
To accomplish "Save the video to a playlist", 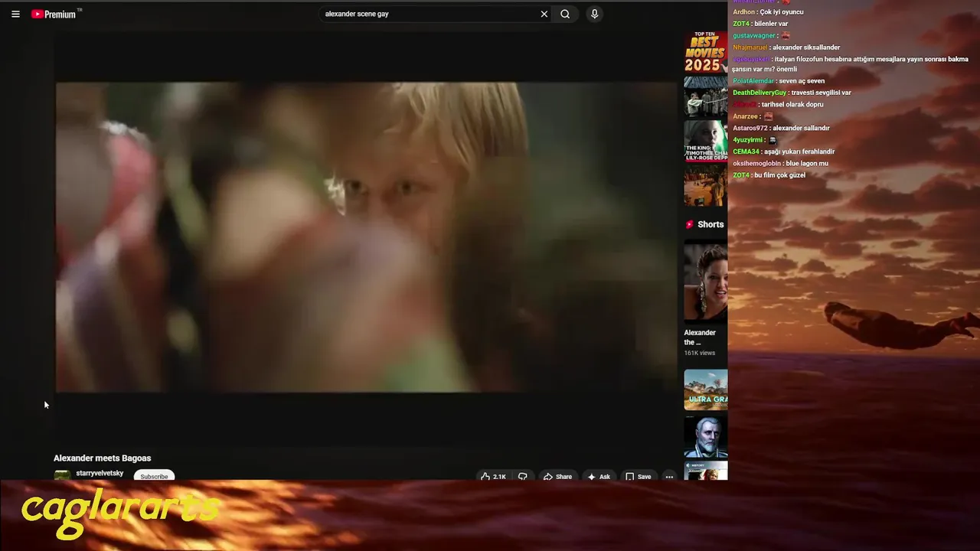I will coord(638,476).
